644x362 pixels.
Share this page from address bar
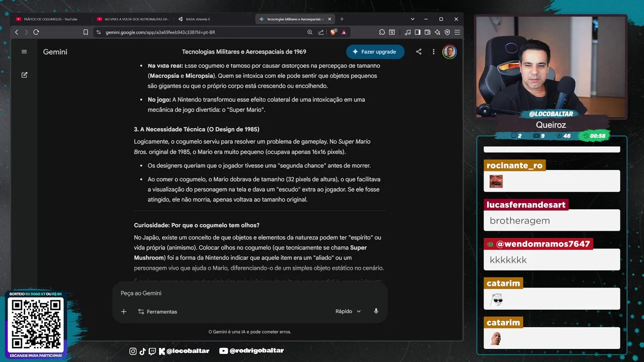[321, 32]
